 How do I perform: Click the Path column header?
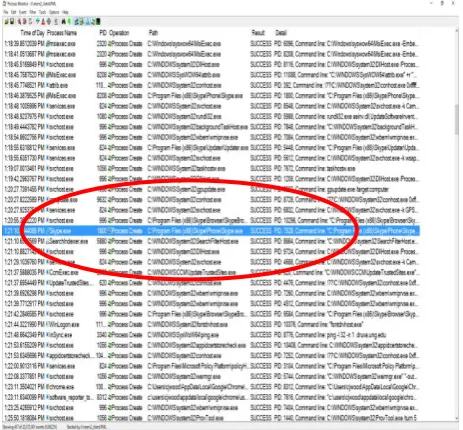pos(153,33)
